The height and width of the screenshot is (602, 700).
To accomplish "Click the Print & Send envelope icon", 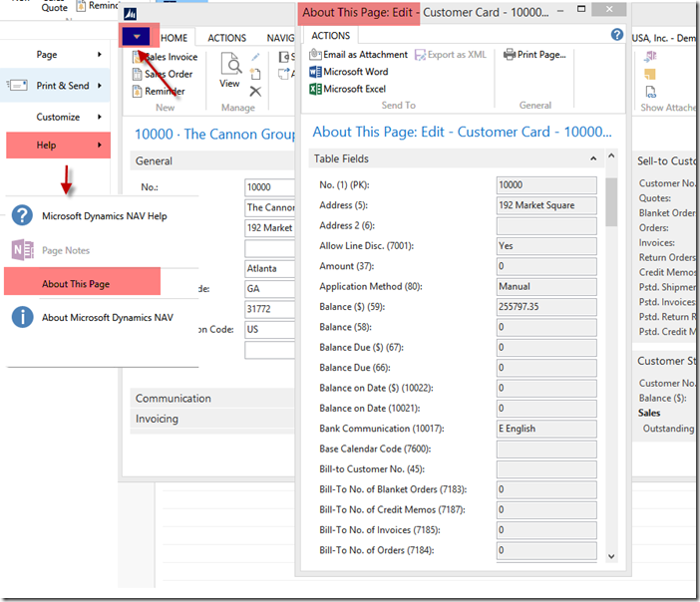I will pyautogui.click(x=18, y=85).
